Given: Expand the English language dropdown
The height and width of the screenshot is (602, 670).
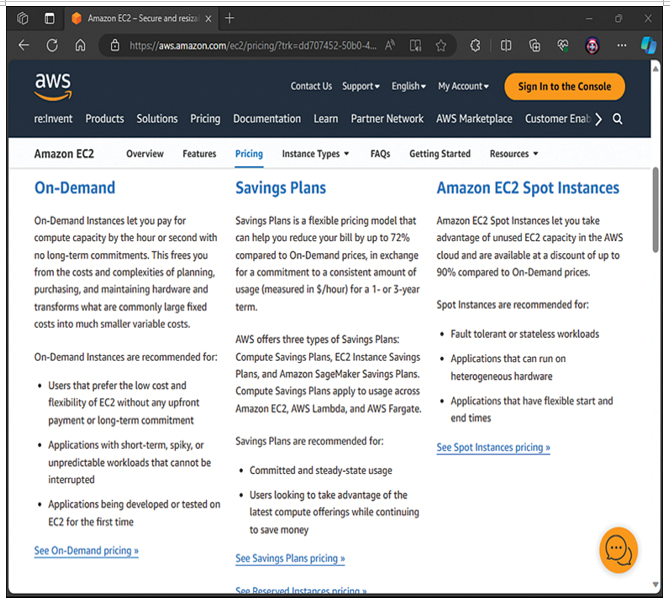Looking at the screenshot, I should point(408,86).
